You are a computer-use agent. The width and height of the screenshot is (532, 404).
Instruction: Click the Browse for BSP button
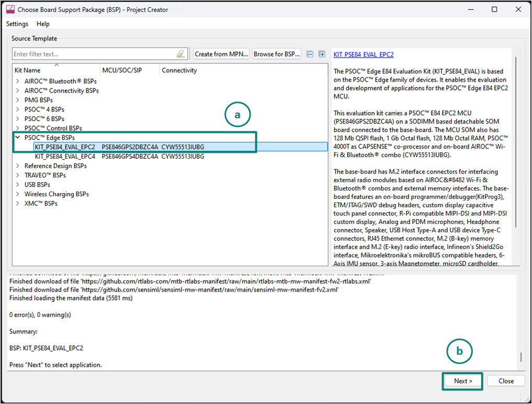(x=277, y=54)
